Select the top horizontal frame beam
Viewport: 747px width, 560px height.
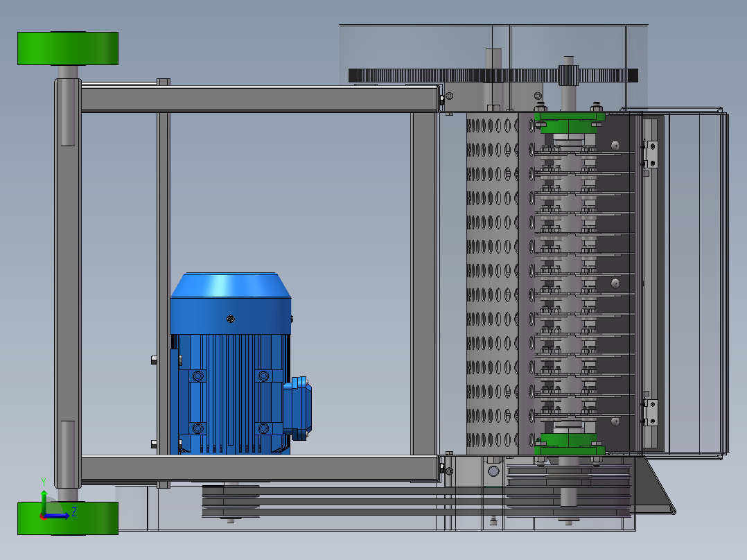pyautogui.click(x=260, y=99)
